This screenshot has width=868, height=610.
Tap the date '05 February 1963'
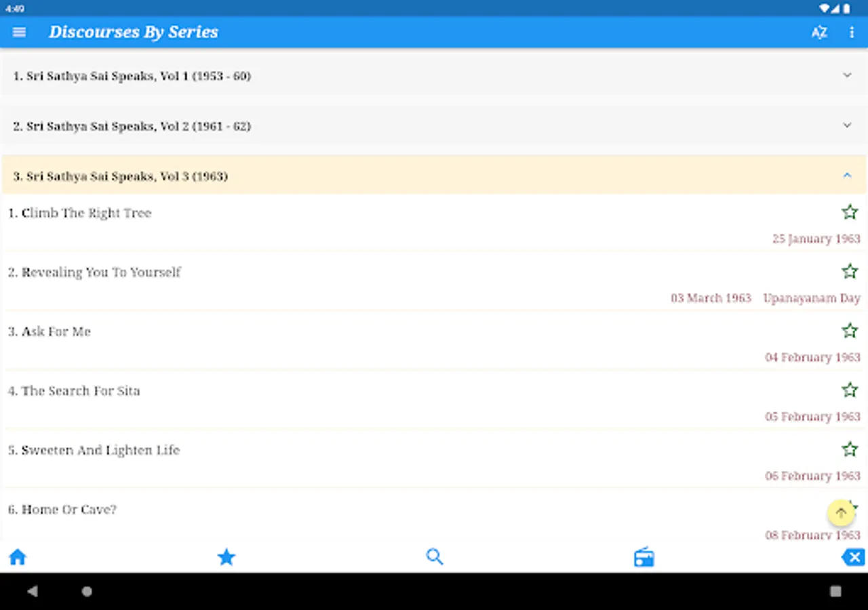point(813,417)
